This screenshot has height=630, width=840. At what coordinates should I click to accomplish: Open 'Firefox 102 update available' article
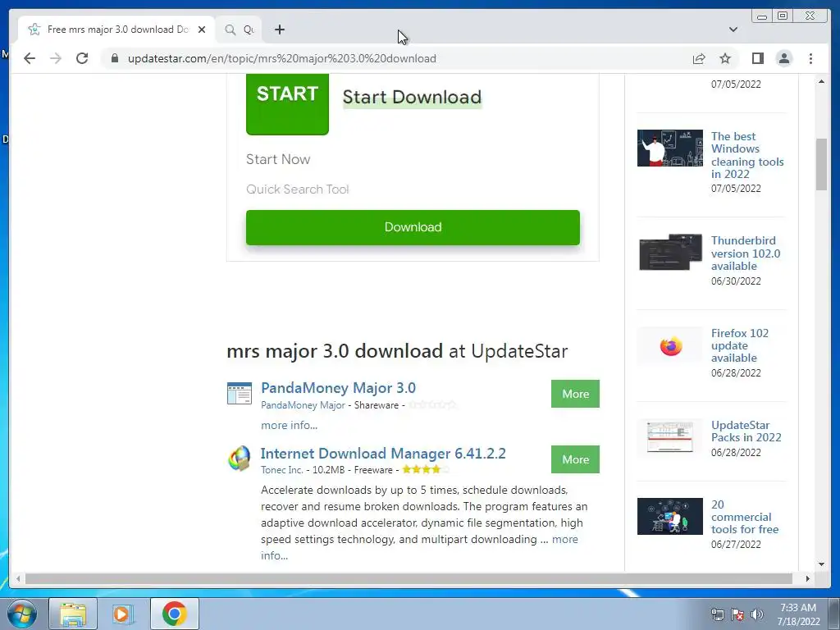[x=740, y=345]
